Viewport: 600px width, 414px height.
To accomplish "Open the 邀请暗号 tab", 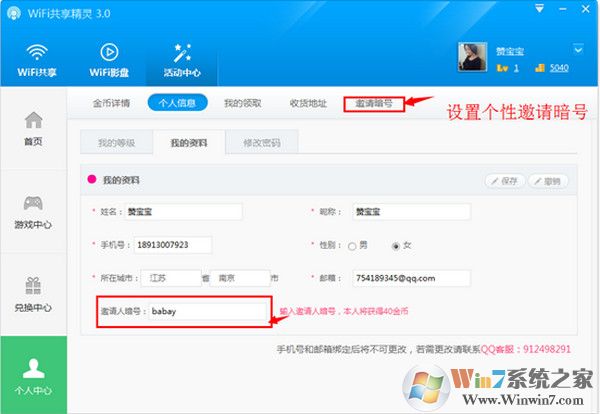I will pyautogui.click(x=374, y=104).
